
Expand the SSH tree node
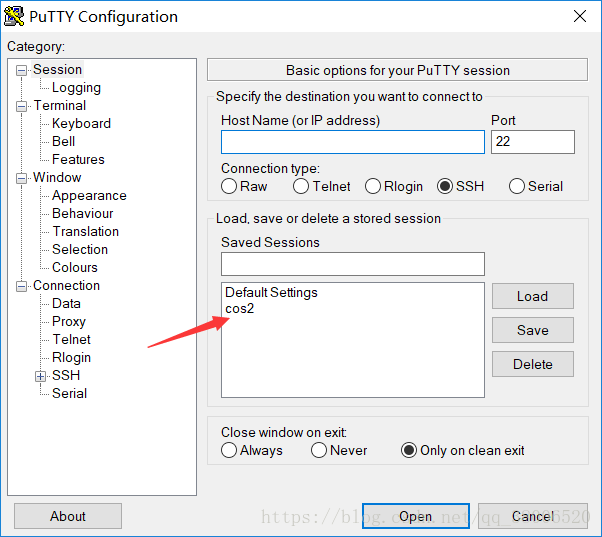(x=40, y=376)
